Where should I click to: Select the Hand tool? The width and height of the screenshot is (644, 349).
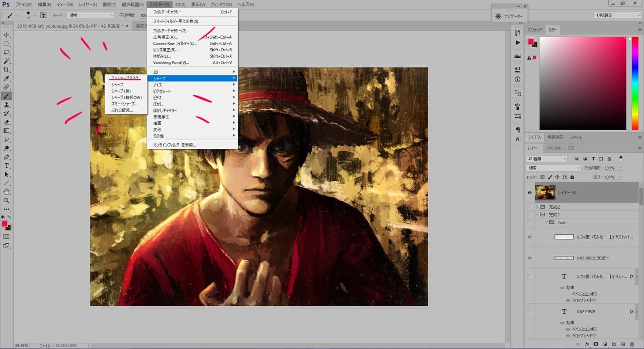[7, 192]
